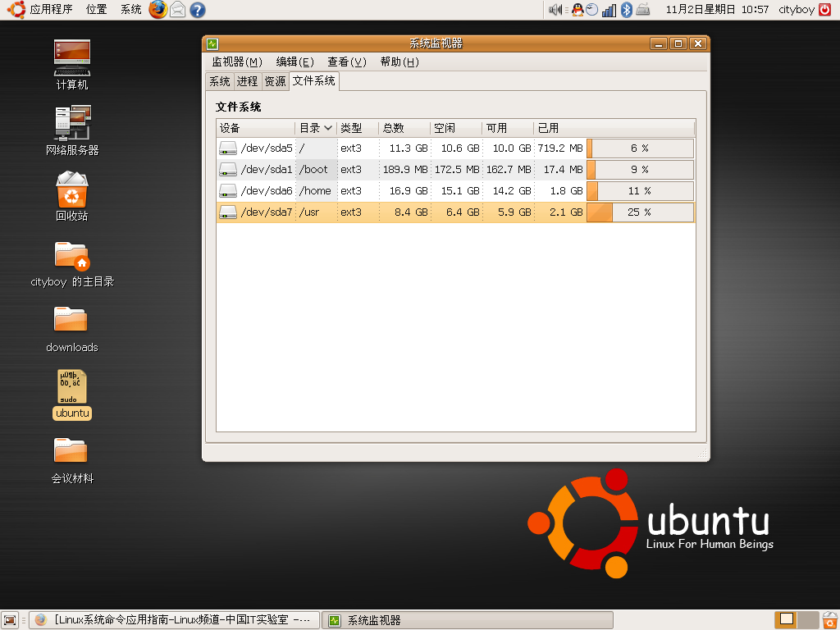This screenshot has height=630, width=840.
Task: Click the /home directory cell
Action: (x=315, y=191)
